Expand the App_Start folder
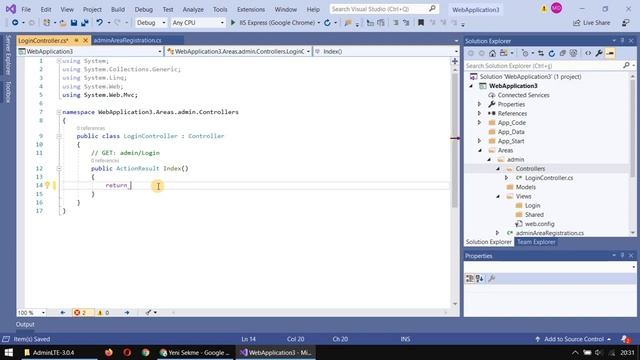 (x=480, y=141)
